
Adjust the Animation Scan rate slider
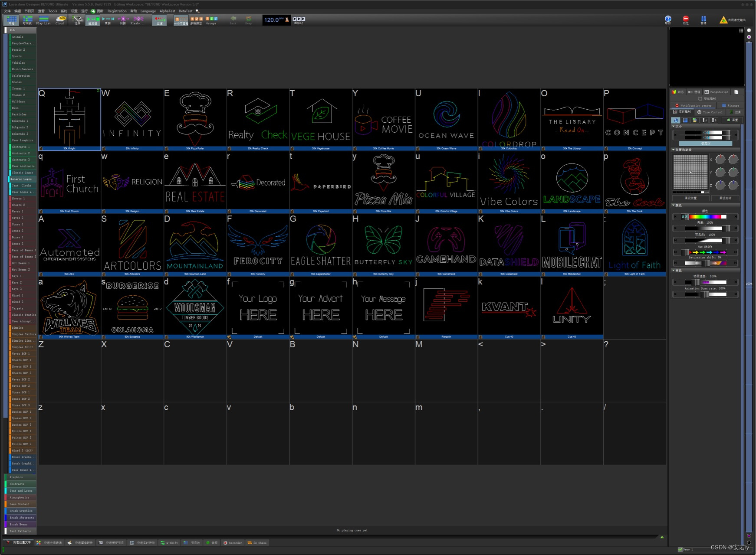[x=706, y=294]
